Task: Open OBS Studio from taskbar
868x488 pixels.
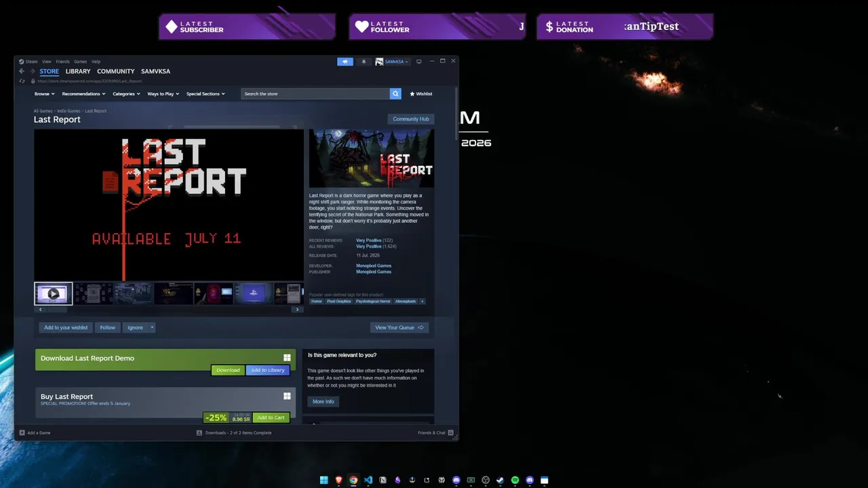Action: [486, 480]
